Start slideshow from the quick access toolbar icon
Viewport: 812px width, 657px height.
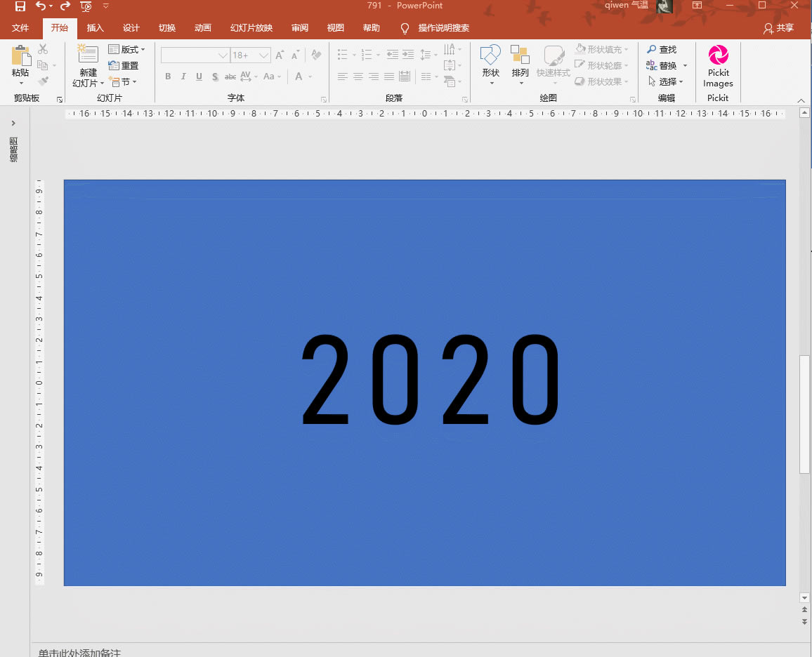[x=86, y=6]
